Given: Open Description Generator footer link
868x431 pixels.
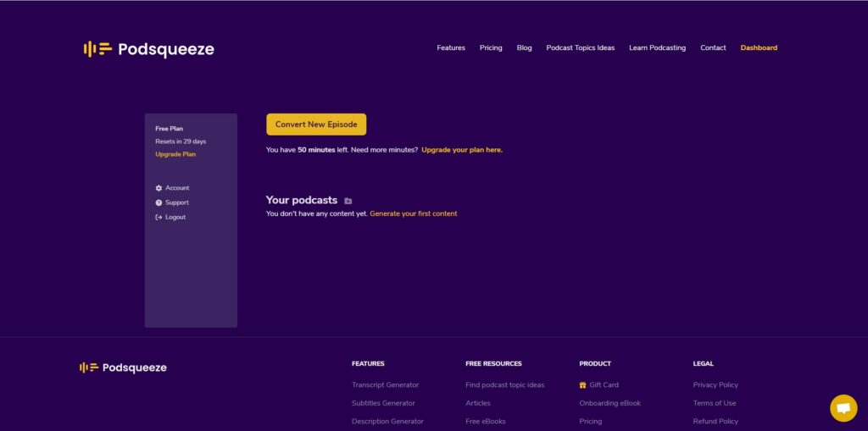Looking at the screenshot, I should [x=387, y=422].
